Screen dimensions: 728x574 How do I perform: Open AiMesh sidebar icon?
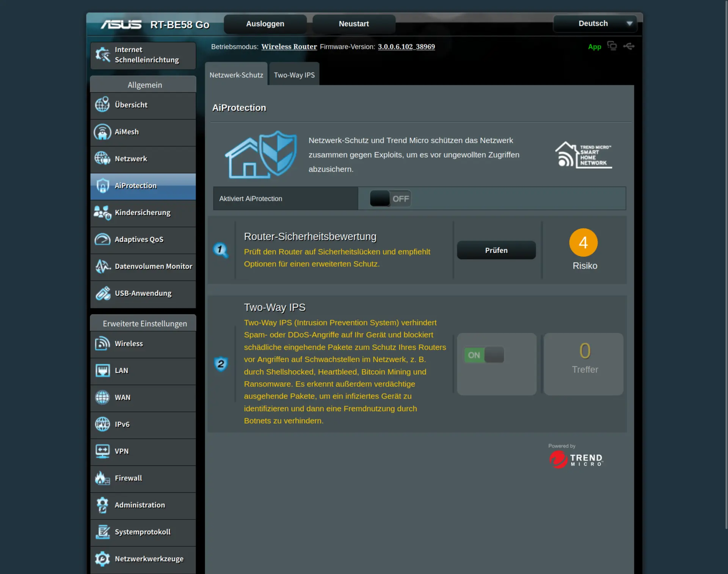(x=102, y=132)
